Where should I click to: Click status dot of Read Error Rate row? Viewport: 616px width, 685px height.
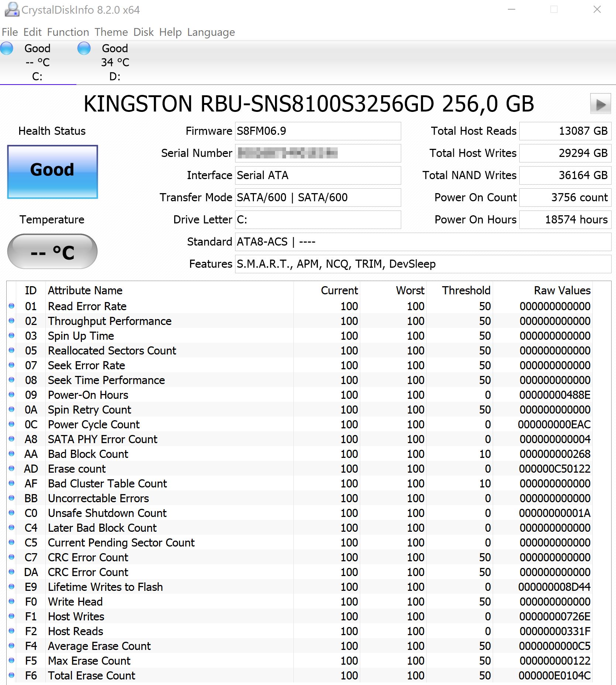coord(11,306)
